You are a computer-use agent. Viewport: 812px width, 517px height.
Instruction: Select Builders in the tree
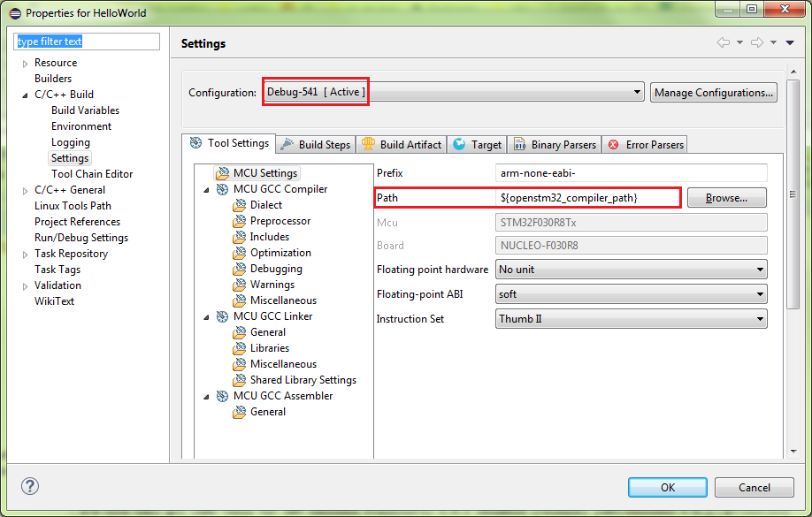[x=53, y=79]
